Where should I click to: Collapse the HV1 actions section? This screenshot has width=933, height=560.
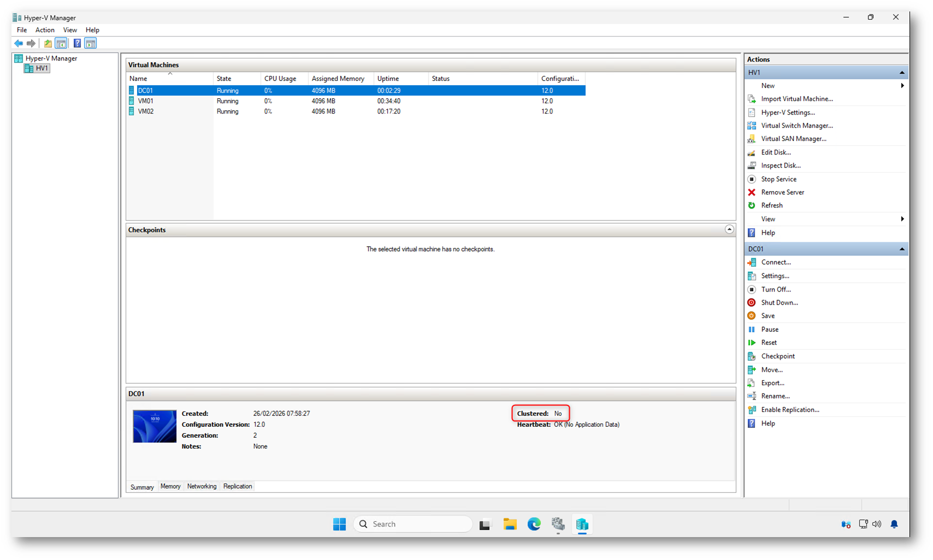[x=901, y=73]
